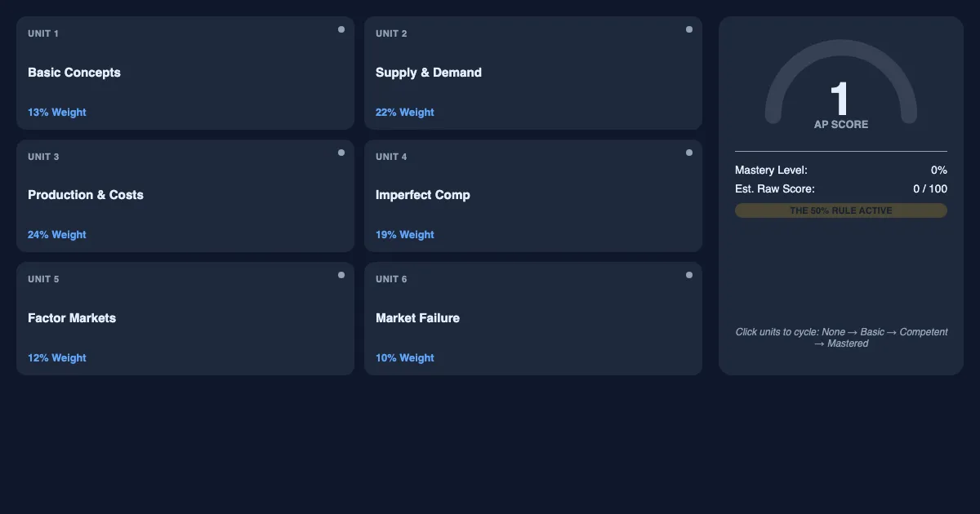This screenshot has width=980, height=514.
Task: Cycle mastery on the Supply & Demand card
Action: point(533,73)
